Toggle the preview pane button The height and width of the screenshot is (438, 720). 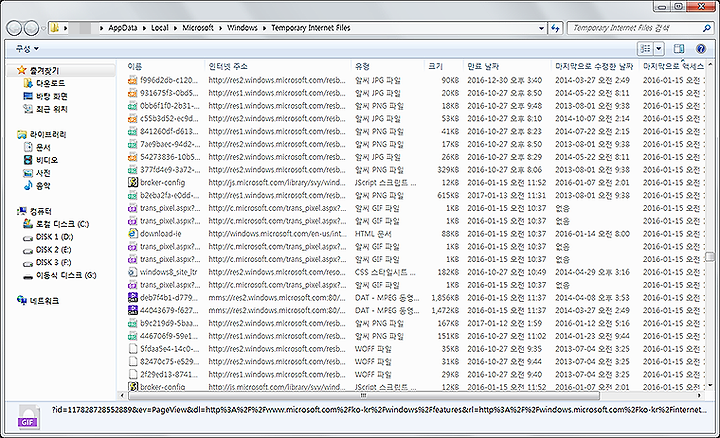(x=679, y=49)
